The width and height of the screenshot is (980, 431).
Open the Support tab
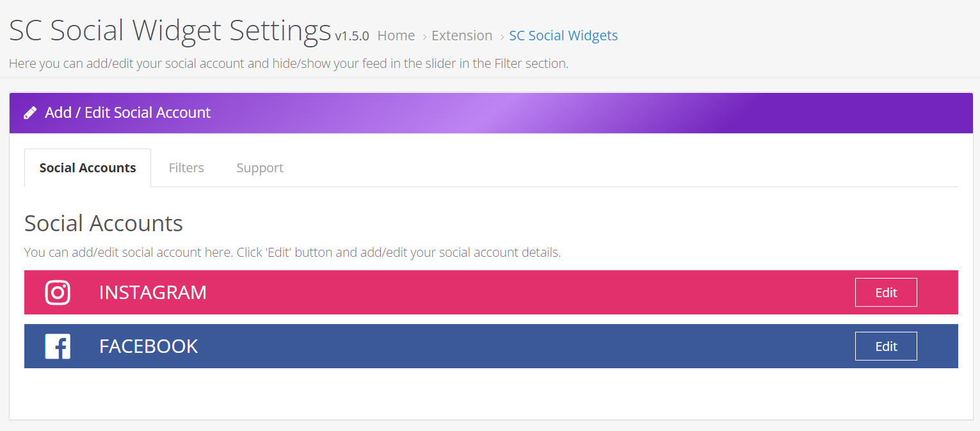pos(260,168)
